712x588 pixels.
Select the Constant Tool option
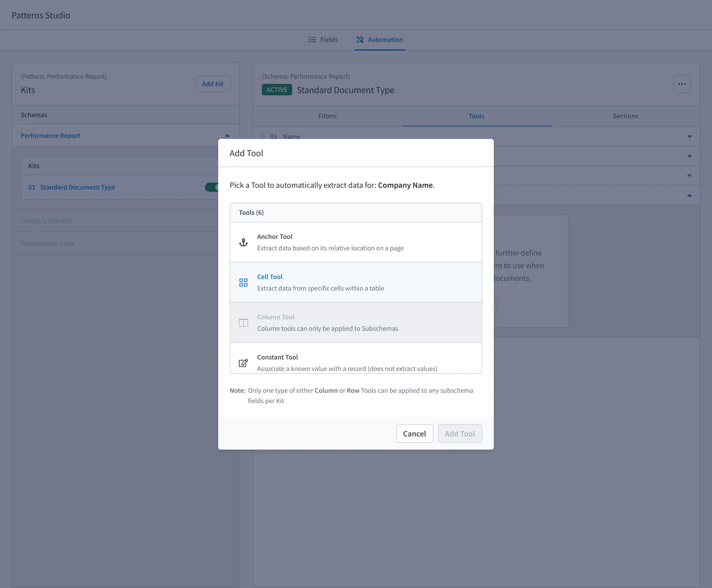pos(356,358)
